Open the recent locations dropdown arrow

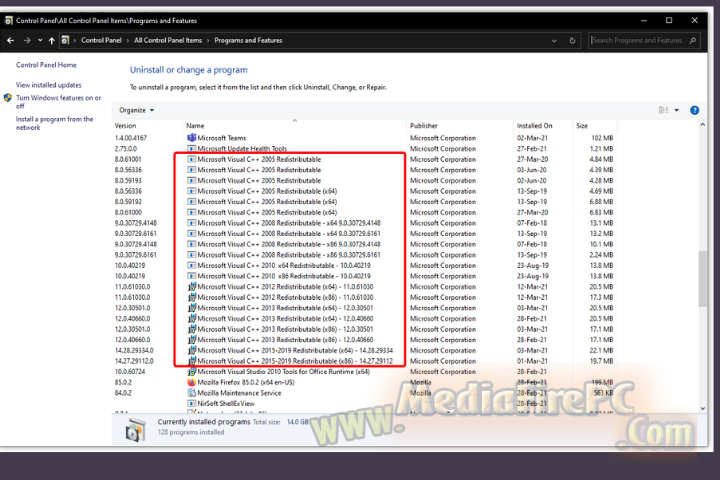coord(40,40)
